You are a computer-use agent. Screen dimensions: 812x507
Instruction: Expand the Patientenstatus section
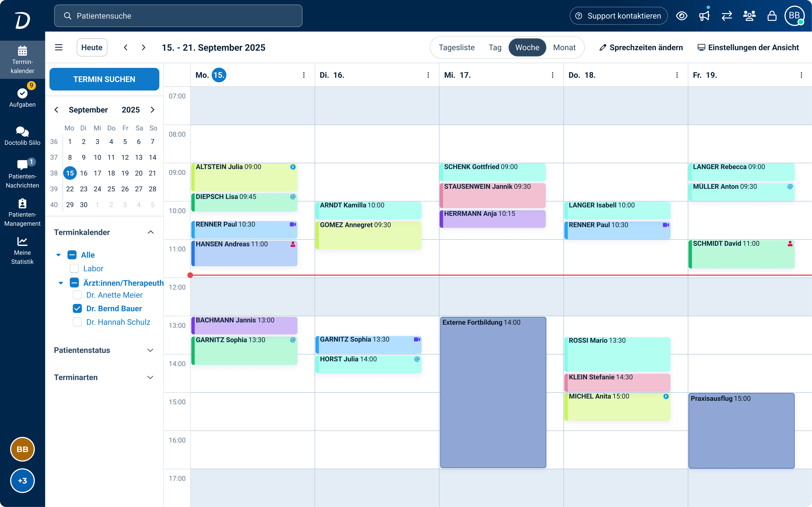tap(150, 350)
